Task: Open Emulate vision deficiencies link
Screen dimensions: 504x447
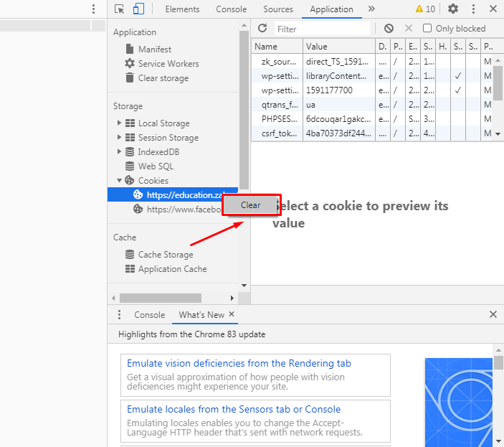Action: (239, 364)
